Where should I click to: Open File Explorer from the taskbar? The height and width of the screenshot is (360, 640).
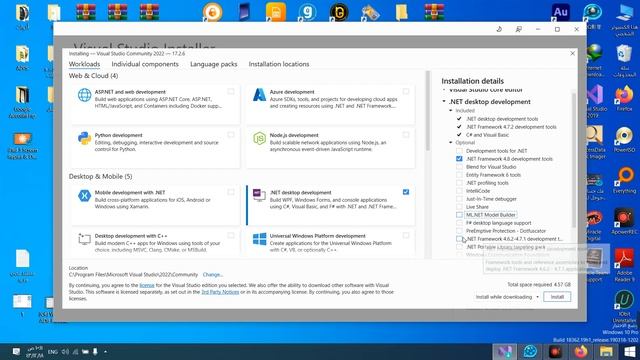(x=606, y=351)
